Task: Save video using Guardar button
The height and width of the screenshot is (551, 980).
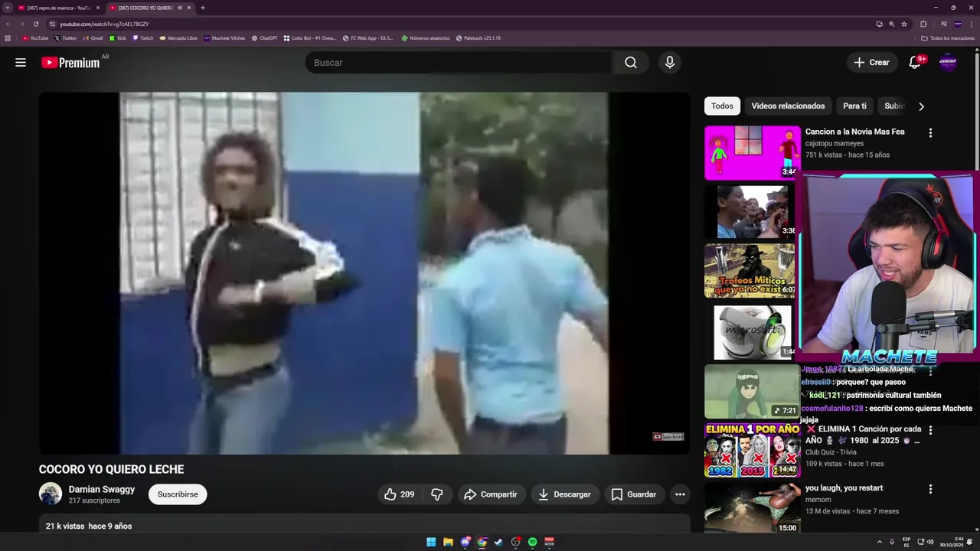Action: 634,494
